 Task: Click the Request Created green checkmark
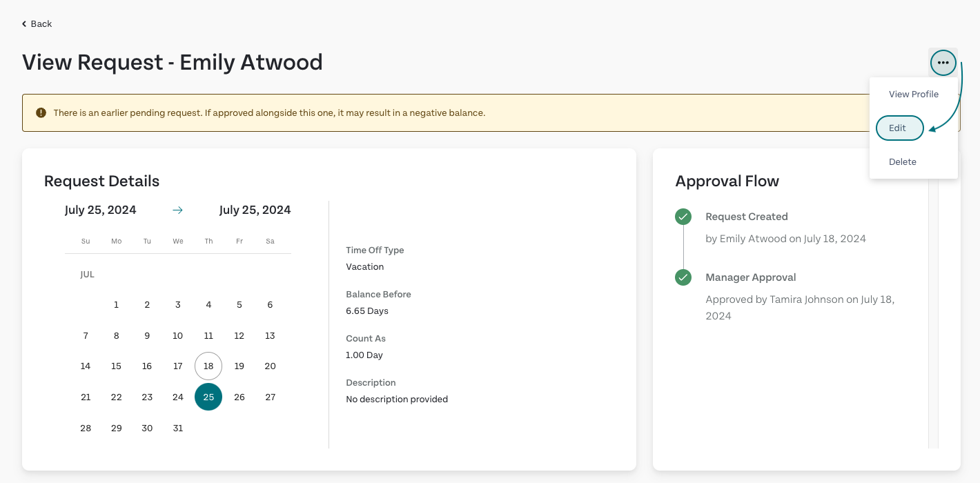click(683, 217)
